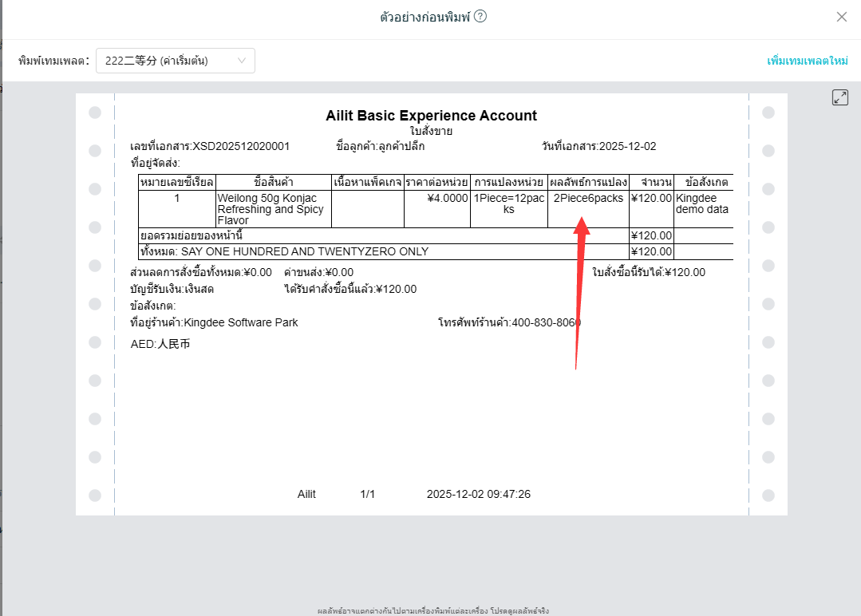Click the footer timestamp 2025-12-02 09:47:26
This screenshot has width=861, height=616.
coord(478,494)
